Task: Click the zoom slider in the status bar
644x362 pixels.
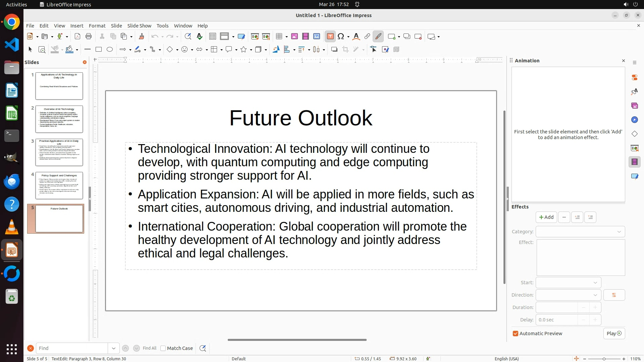Action: (x=604, y=359)
